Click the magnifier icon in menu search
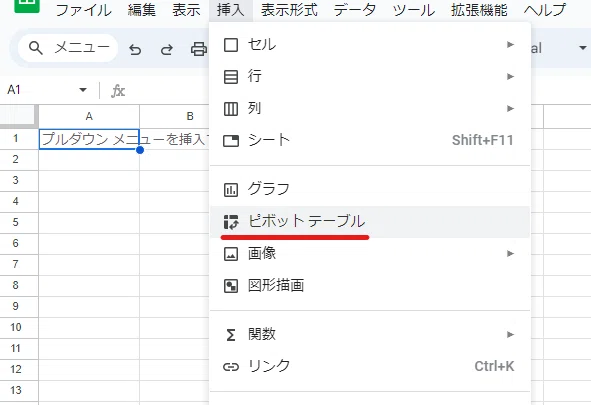The height and width of the screenshot is (405, 591). 36,48
